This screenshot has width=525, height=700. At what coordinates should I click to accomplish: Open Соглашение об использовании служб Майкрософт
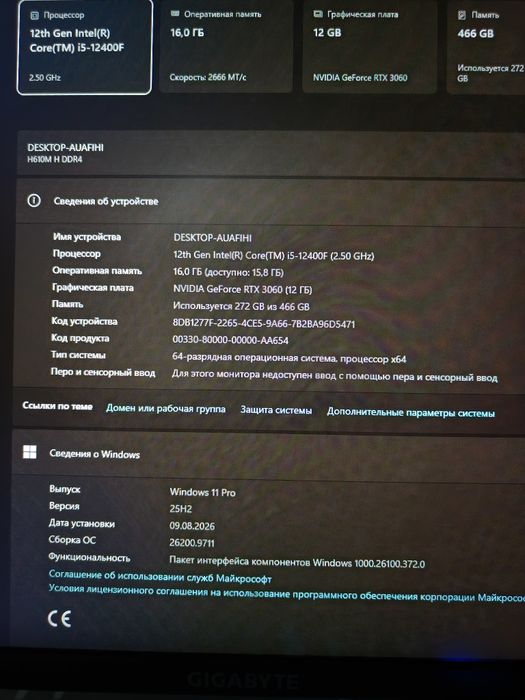coord(160,576)
